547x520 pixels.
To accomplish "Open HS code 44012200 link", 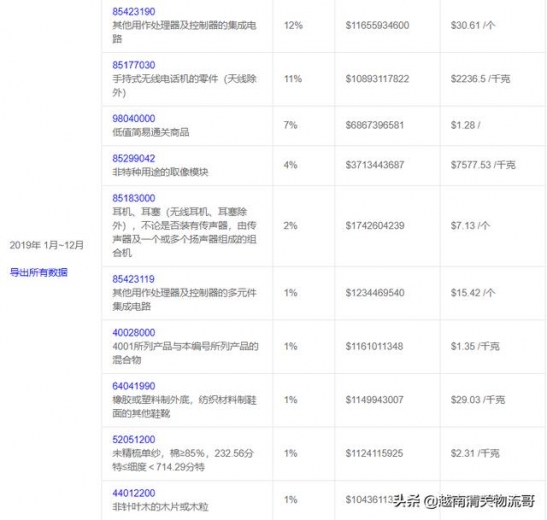I will [x=134, y=493].
